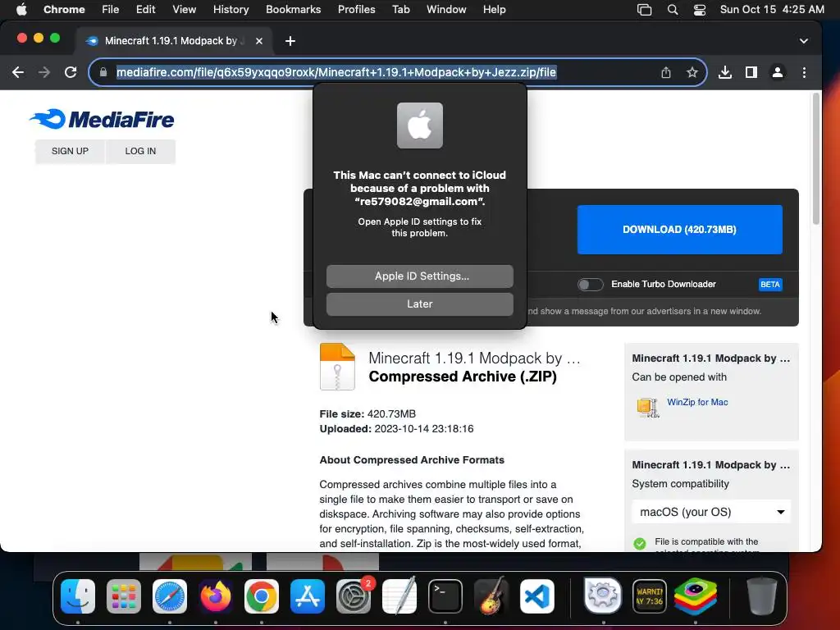
Task: Open the Chrome application menu
Action: (x=64, y=10)
